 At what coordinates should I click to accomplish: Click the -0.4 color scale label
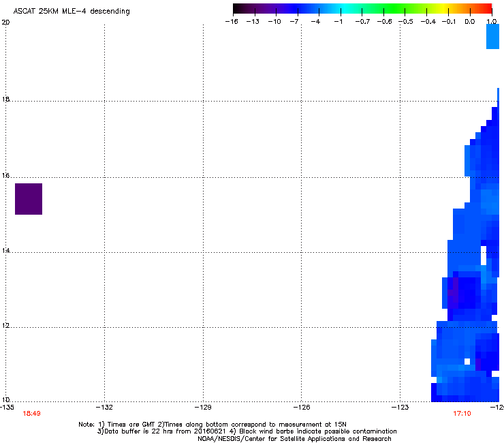point(428,22)
